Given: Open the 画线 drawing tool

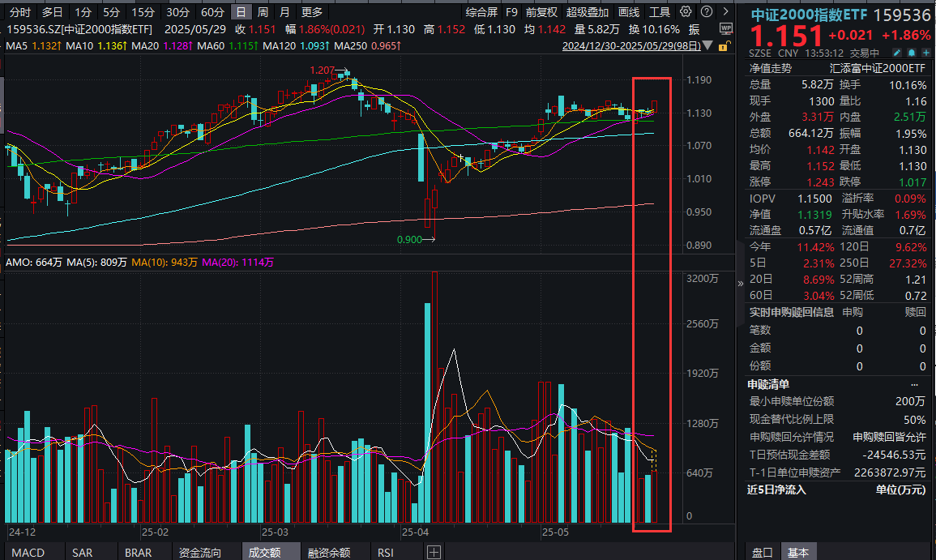Looking at the screenshot, I should pyautogui.click(x=628, y=12).
